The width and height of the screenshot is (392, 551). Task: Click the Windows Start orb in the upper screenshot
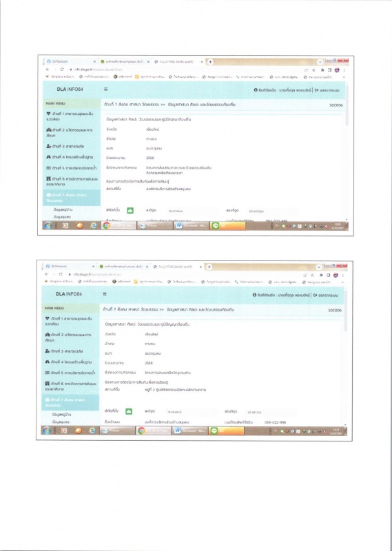pyautogui.click(x=48, y=226)
